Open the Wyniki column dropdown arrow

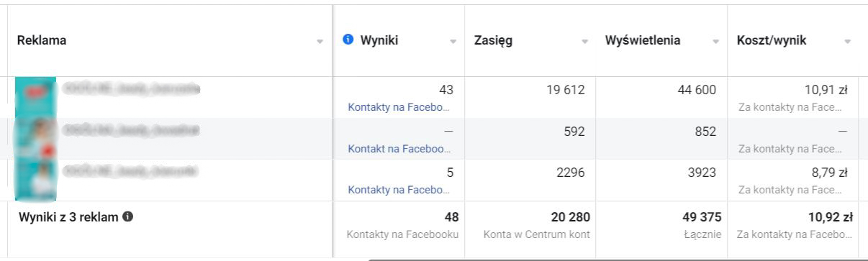click(x=453, y=42)
